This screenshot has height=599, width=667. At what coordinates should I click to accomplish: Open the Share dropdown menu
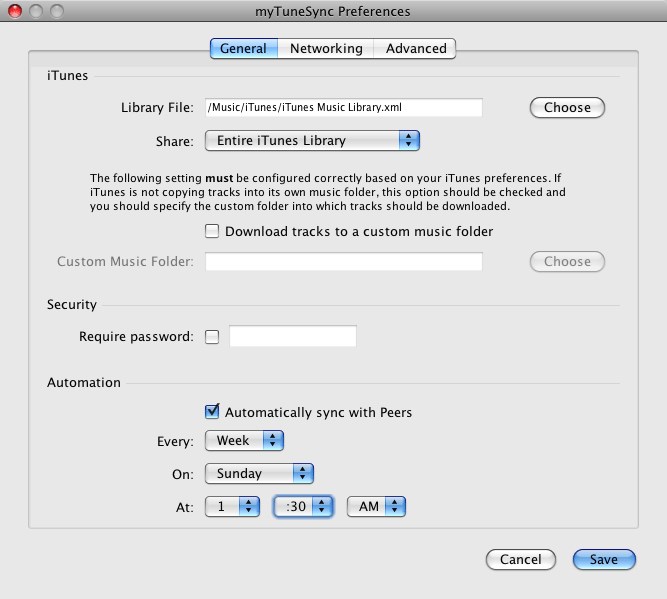312,141
